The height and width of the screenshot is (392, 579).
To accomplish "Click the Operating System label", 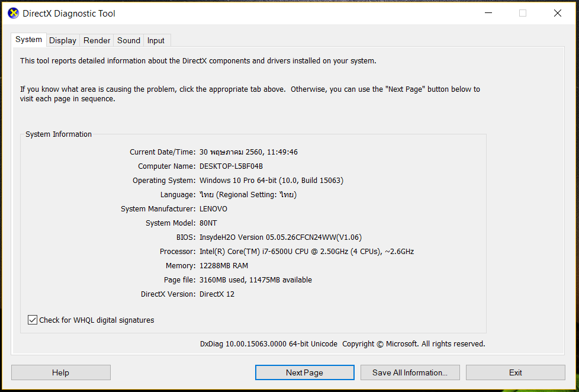I will pos(163,180).
